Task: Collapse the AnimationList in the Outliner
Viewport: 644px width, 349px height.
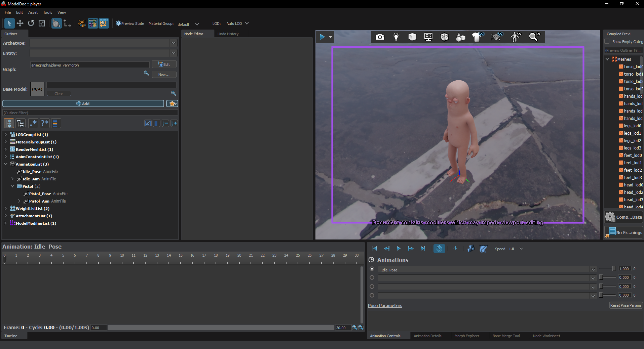Action: [x=5, y=164]
